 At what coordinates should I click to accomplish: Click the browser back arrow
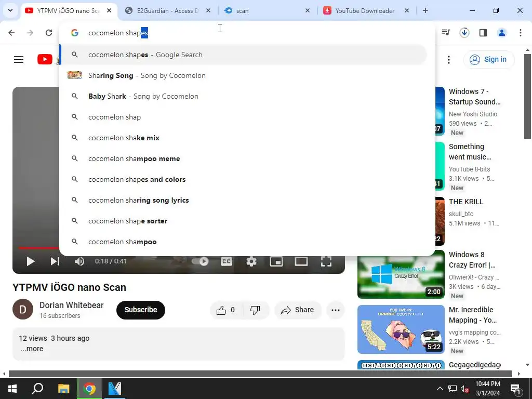(11, 33)
